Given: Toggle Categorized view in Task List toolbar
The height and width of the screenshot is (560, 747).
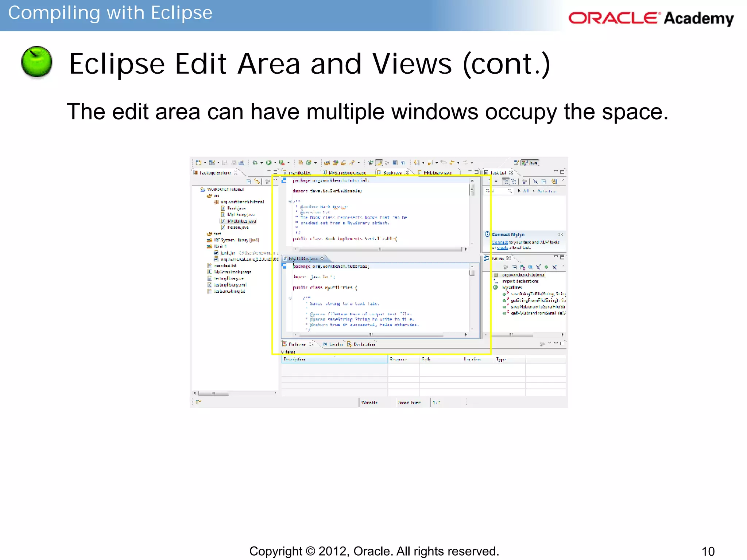Looking at the screenshot, I should click(506, 181).
